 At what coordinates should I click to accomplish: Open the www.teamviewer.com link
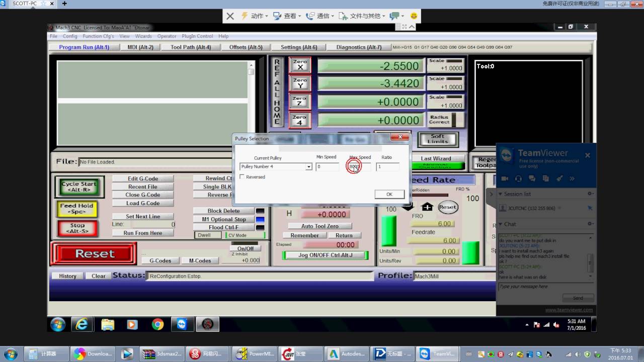(x=569, y=310)
